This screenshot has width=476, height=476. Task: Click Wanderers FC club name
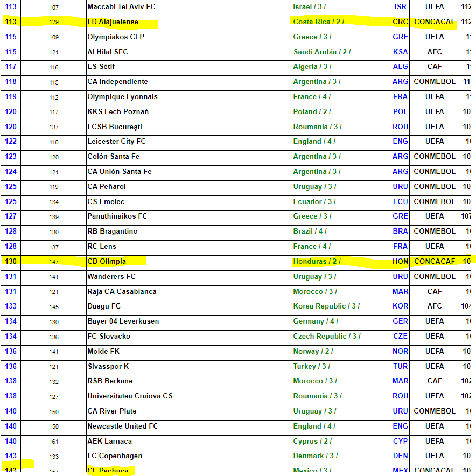(x=111, y=277)
